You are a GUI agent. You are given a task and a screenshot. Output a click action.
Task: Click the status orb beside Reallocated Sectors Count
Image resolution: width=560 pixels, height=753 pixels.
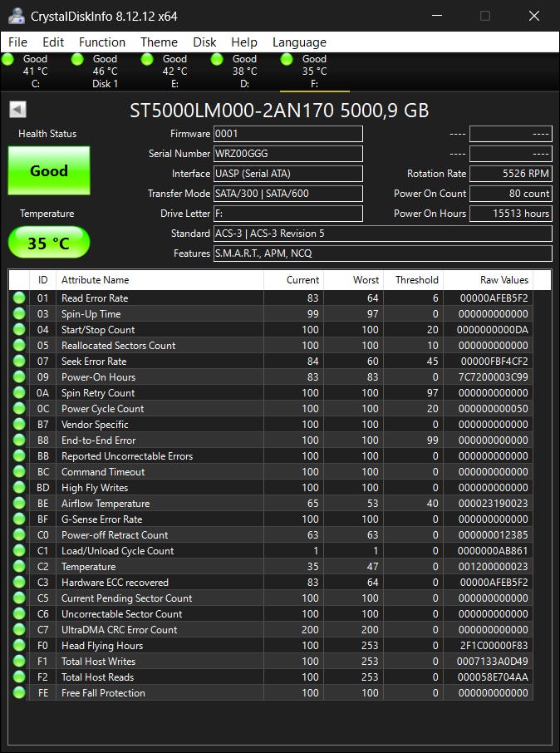click(19, 346)
